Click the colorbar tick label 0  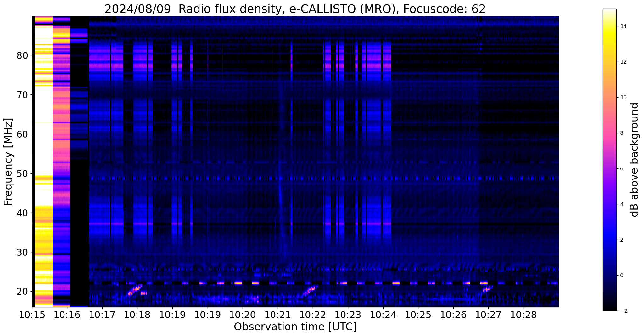pos(622,276)
